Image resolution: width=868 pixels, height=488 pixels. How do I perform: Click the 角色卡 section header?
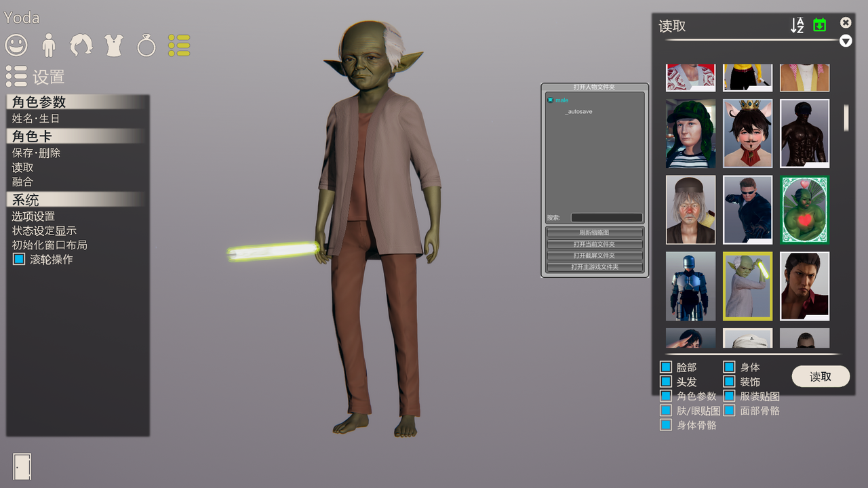pyautogui.click(x=76, y=136)
